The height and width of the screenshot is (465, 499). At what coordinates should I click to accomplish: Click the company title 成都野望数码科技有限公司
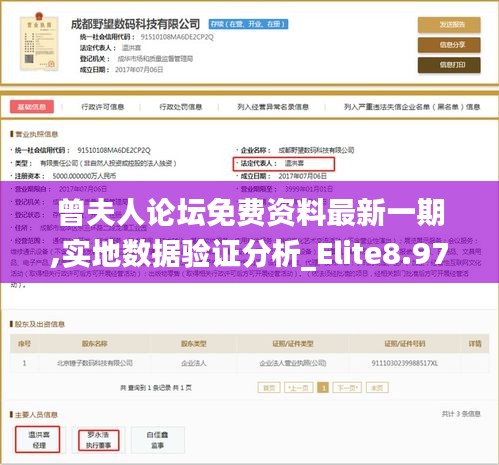coord(135,24)
